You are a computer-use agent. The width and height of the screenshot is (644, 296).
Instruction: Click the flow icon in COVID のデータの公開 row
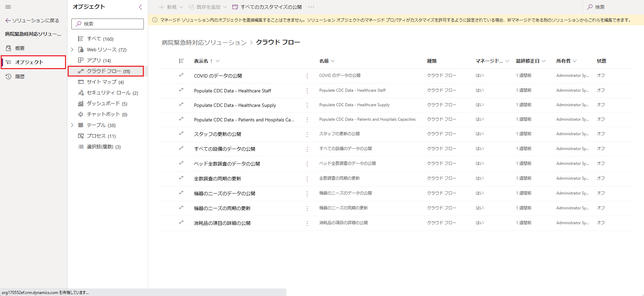click(x=181, y=75)
